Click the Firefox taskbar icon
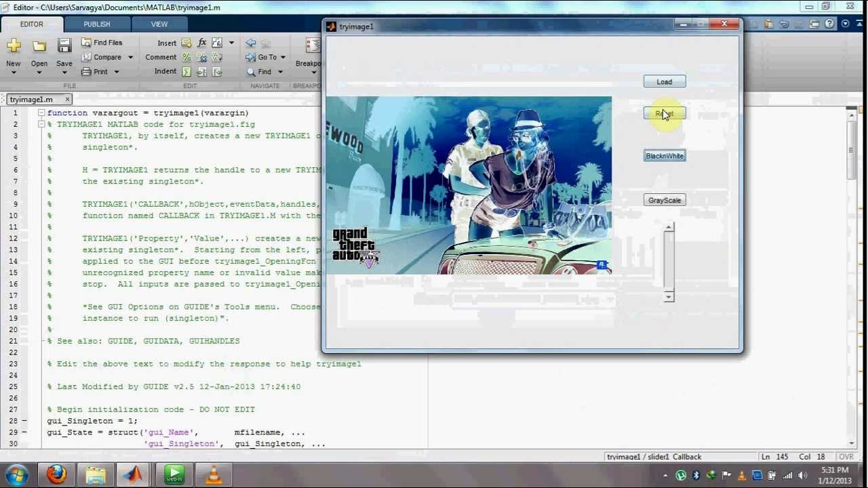The height and width of the screenshot is (488, 868). click(x=56, y=474)
